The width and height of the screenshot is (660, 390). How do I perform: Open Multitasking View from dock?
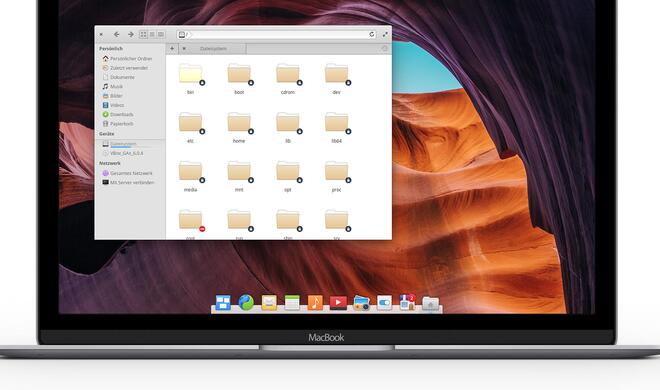tap(223, 302)
